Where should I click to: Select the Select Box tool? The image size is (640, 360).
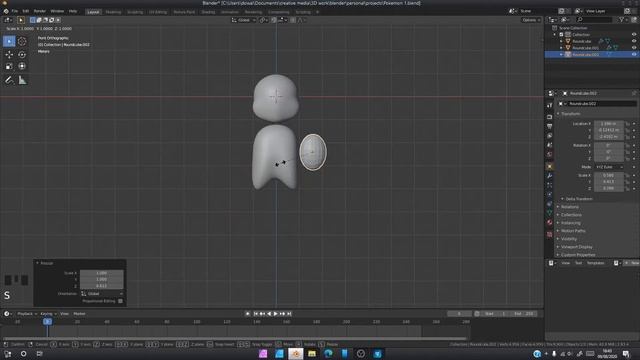9,41
